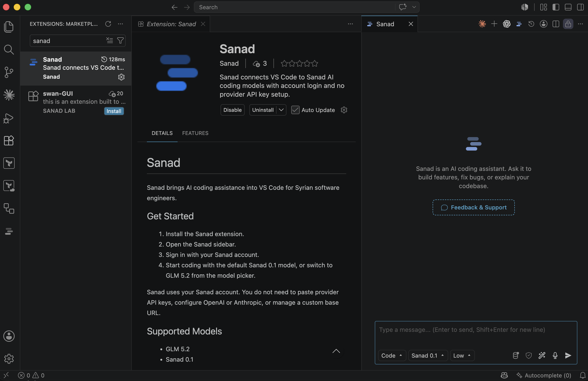
Task: Open Extensions view in activity bar
Action: (x=9, y=140)
